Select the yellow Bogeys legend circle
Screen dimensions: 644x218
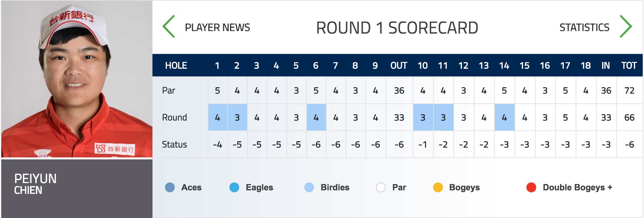click(x=438, y=187)
